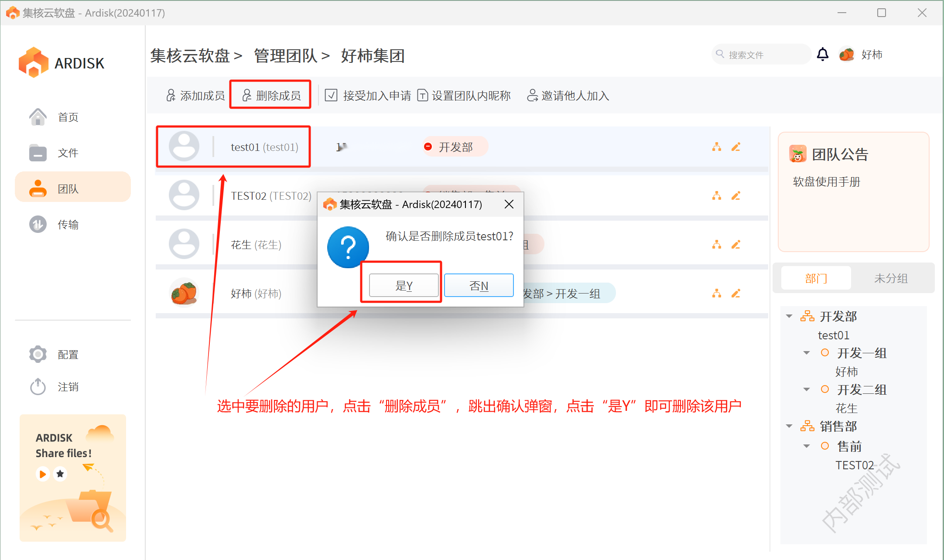Click the notification bell icon
The width and height of the screenshot is (944, 560).
(822, 55)
